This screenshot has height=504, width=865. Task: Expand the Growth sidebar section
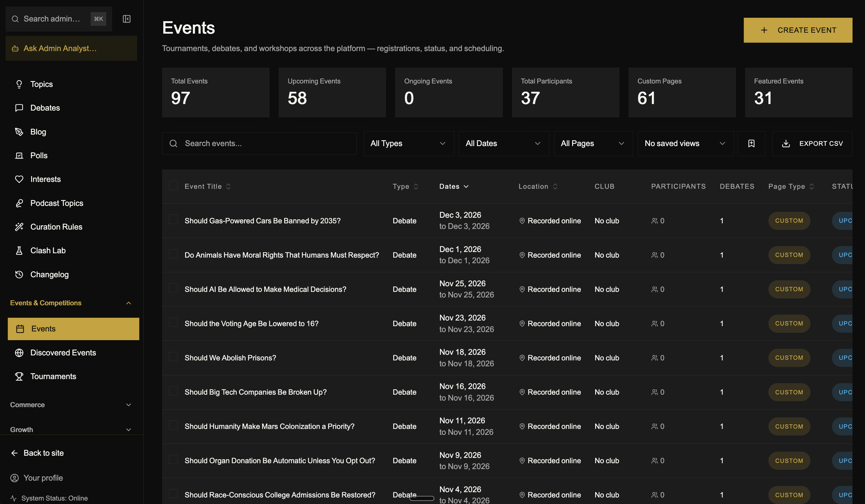pyautogui.click(x=71, y=430)
